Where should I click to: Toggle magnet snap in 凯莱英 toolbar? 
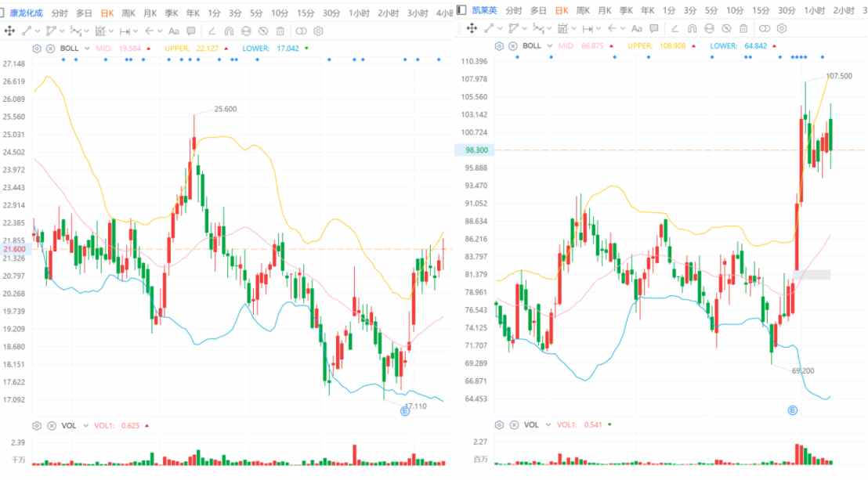692,28
